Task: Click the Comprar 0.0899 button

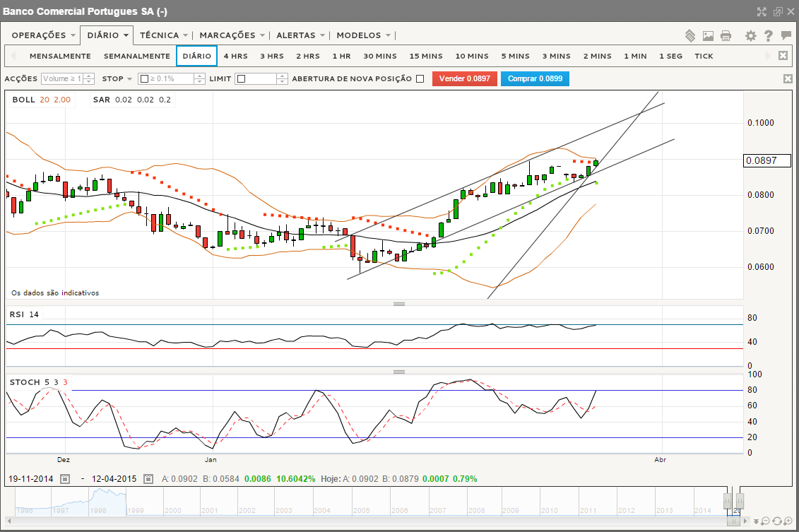Action: point(535,79)
